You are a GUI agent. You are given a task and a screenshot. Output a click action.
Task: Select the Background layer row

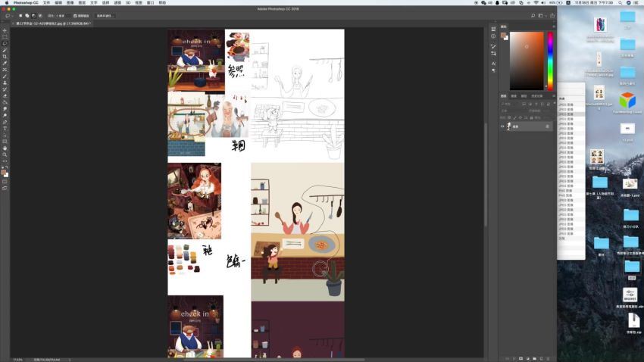[526, 126]
